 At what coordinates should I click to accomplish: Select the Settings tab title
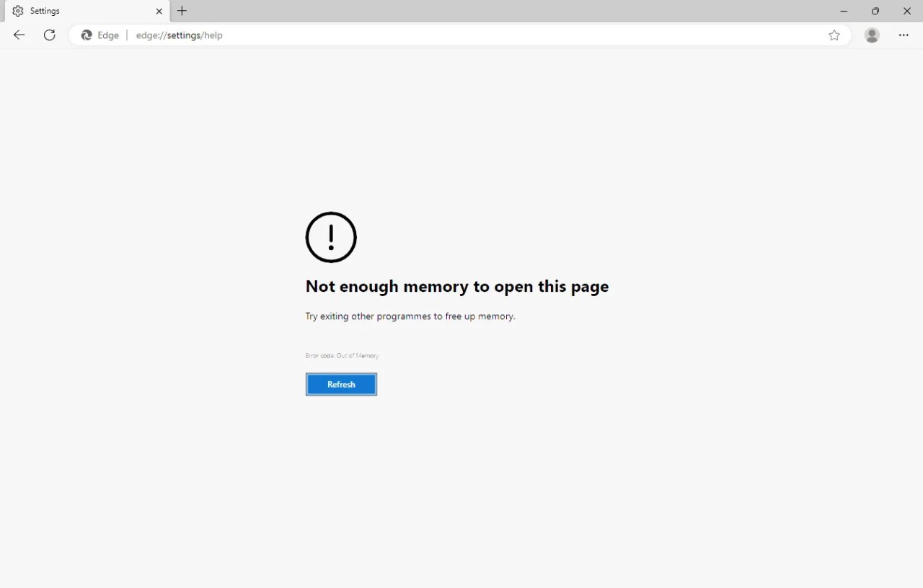45,12
